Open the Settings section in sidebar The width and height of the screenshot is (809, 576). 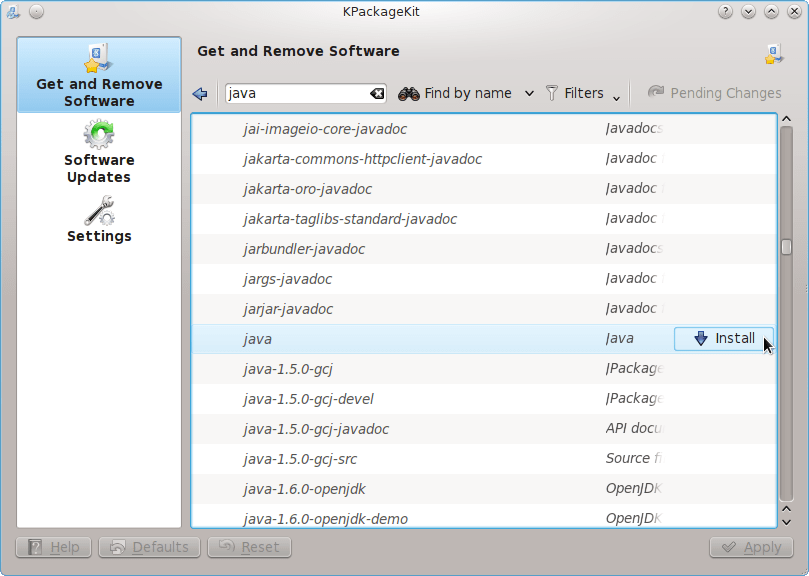coord(99,219)
